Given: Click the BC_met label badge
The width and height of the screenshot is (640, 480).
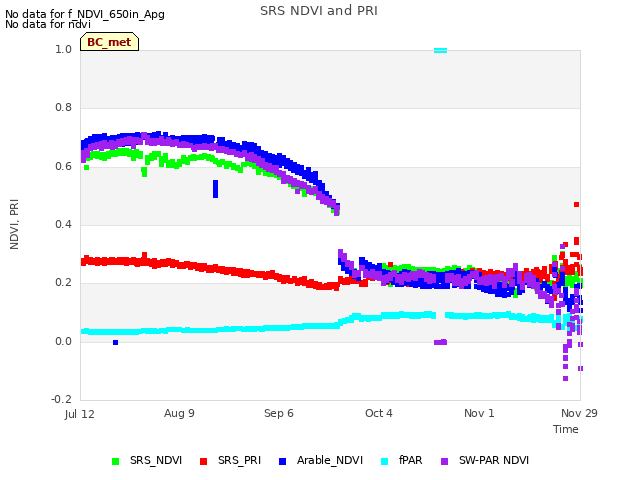Looking at the screenshot, I should tap(109, 42).
